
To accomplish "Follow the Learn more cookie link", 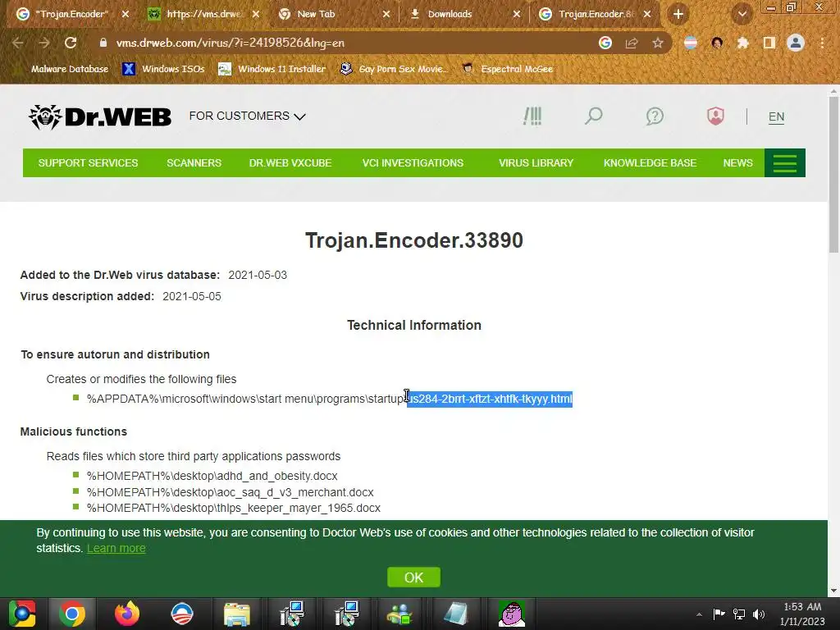I will [116, 548].
